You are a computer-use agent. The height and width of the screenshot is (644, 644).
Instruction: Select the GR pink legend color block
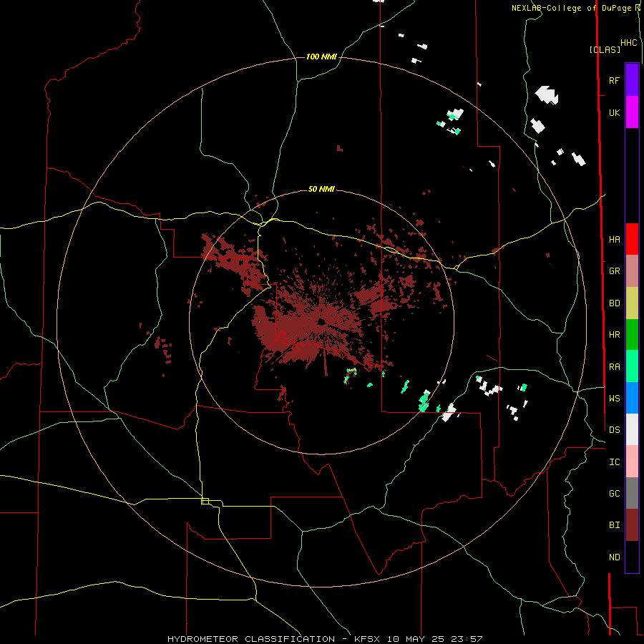(632, 270)
